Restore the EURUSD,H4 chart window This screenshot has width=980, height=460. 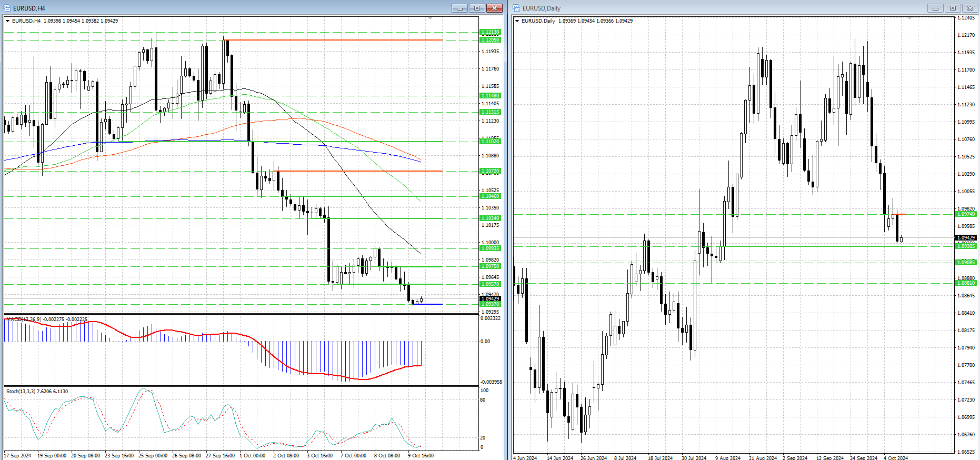click(477, 8)
